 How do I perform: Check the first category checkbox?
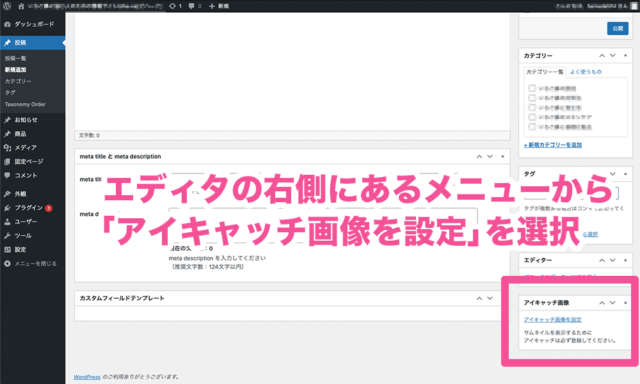[532, 88]
